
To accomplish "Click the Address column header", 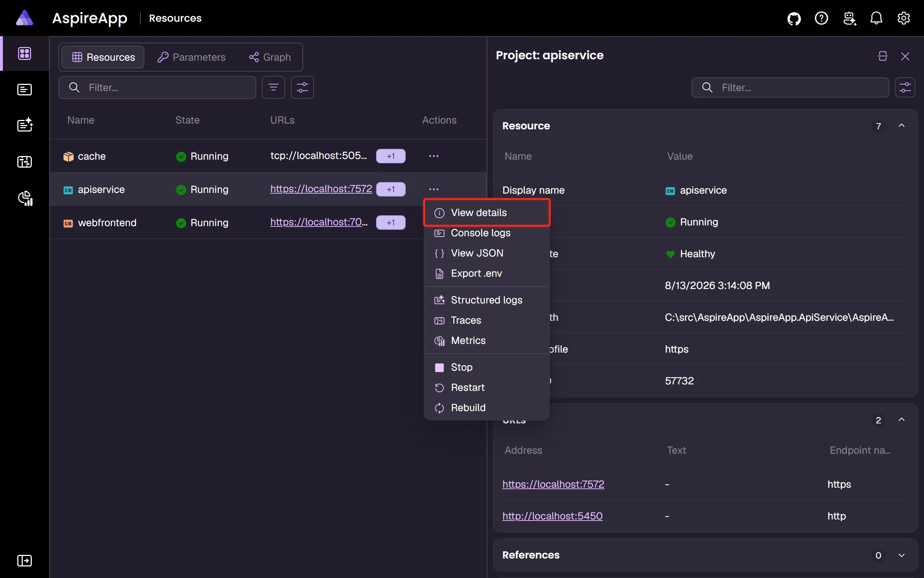I will coord(523,450).
